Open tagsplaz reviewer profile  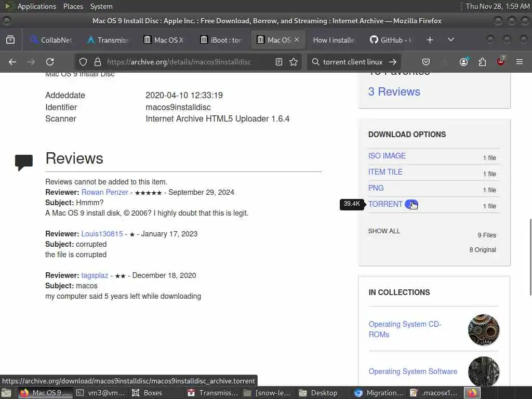click(95, 275)
